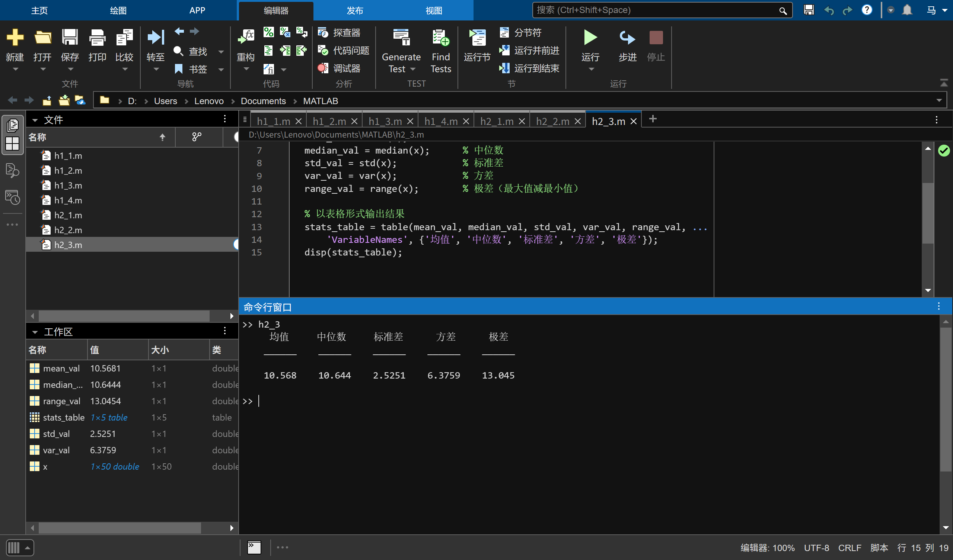Click the Generate Test icon
The width and height of the screenshot is (953, 560).
[401, 38]
